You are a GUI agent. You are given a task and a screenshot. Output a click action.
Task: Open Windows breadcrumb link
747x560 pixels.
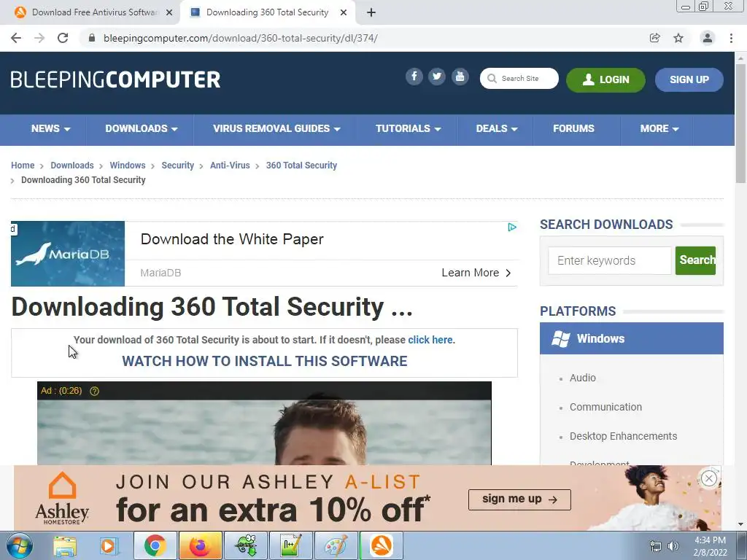point(128,166)
